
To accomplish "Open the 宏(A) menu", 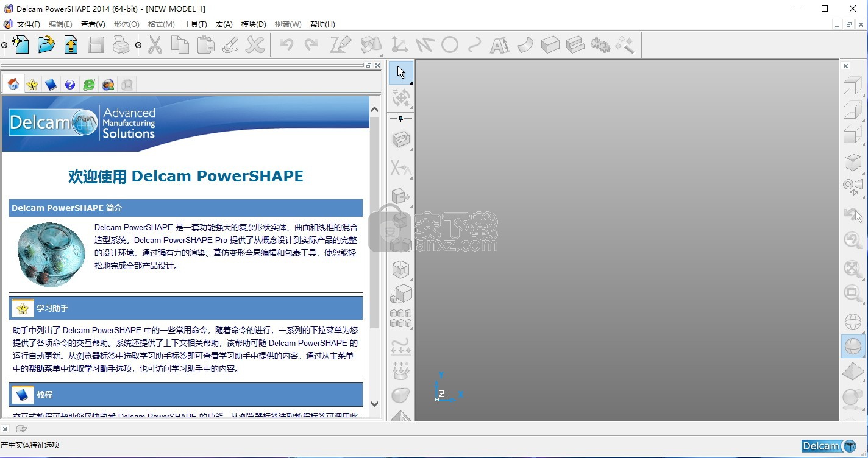I will [224, 24].
